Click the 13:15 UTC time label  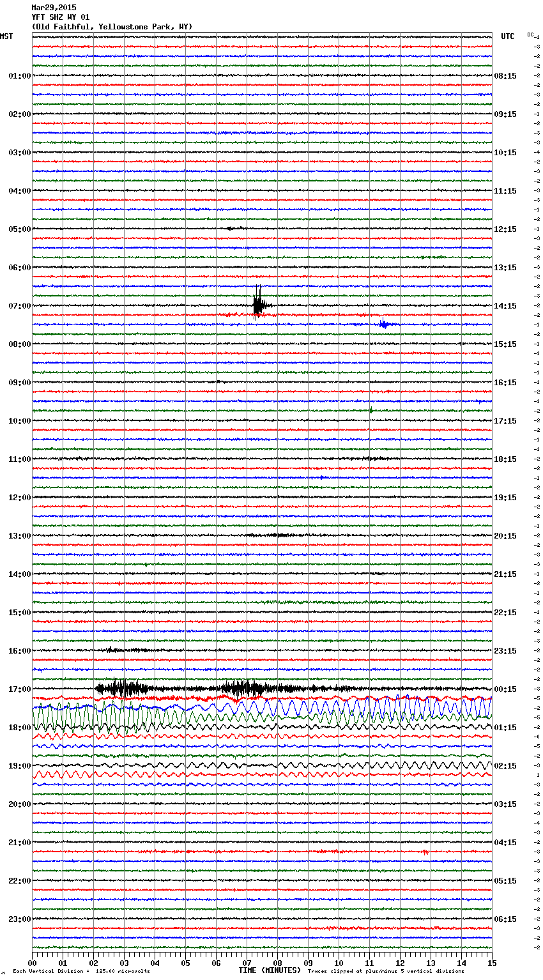pyautogui.click(x=505, y=268)
